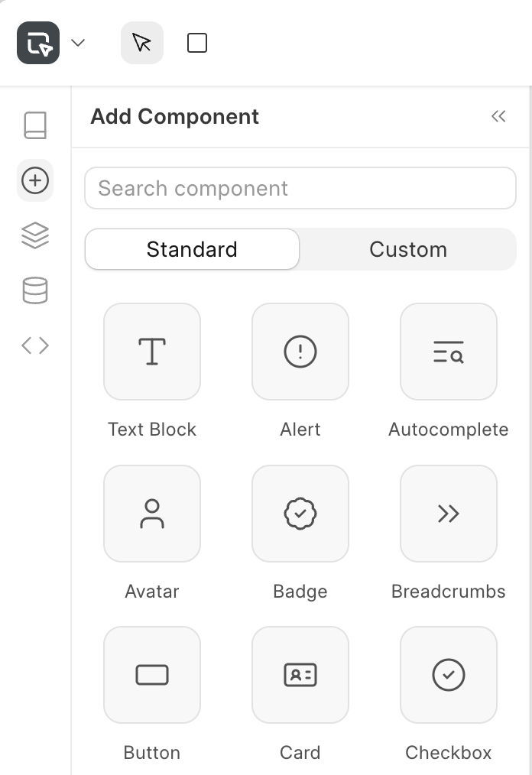Add an Alert component

click(x=300, y=352)
